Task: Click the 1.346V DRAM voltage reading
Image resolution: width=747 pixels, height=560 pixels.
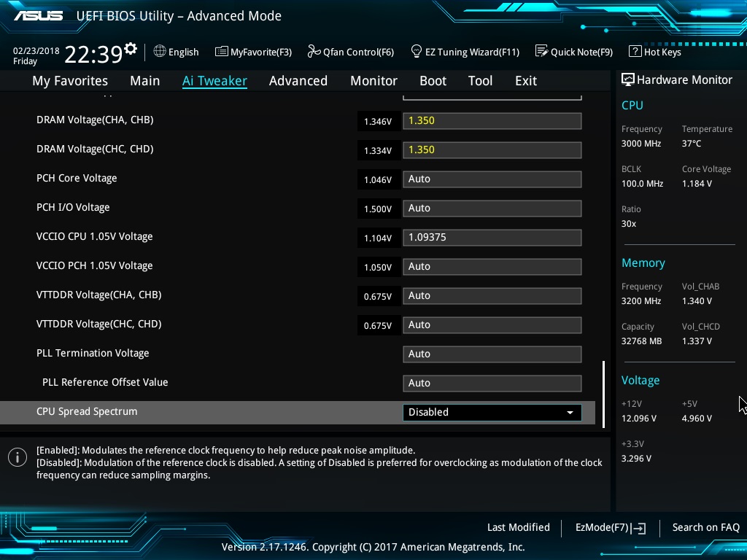Action: pos(378,122)
